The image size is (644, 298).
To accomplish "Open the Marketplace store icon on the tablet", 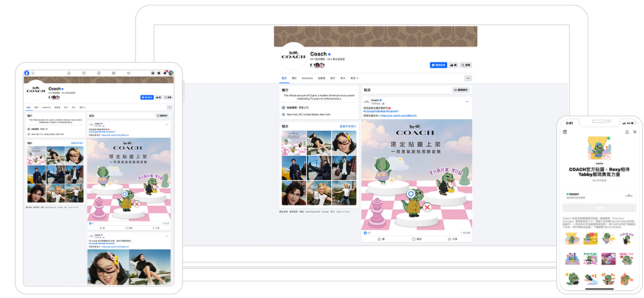I will click(x=98, y=73).
